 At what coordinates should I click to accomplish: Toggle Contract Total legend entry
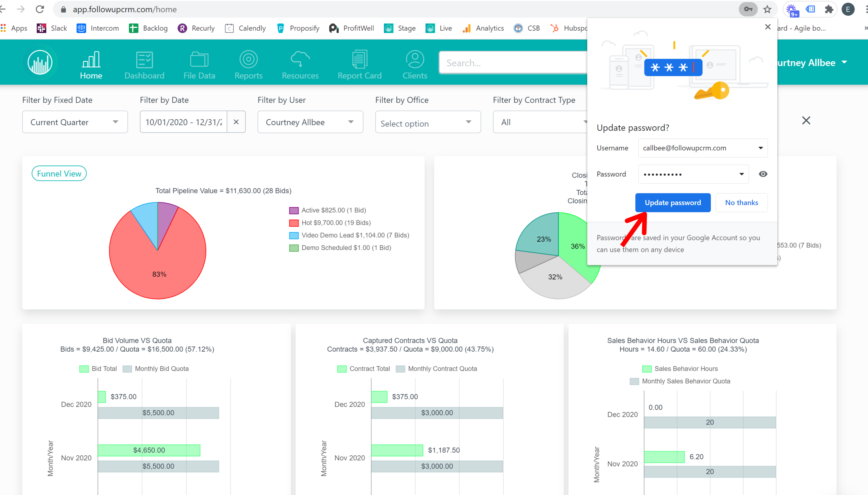[x=363, y=369]
